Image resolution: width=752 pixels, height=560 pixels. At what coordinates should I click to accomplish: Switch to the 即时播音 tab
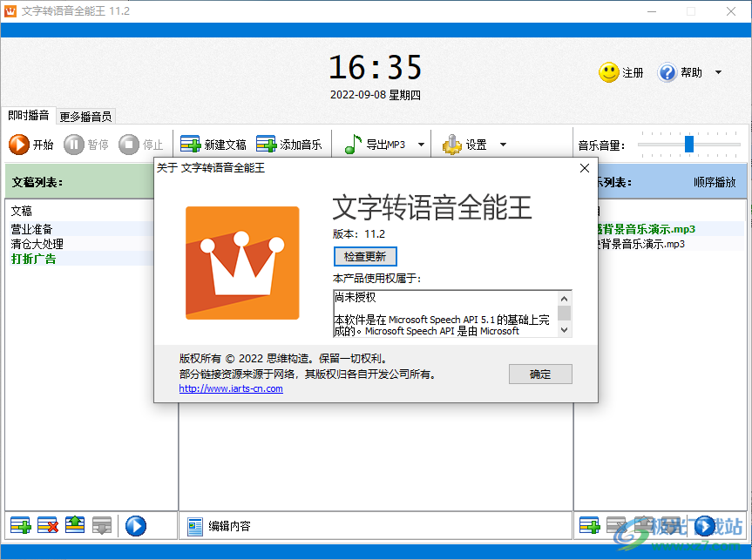click(x=28, y=115)
